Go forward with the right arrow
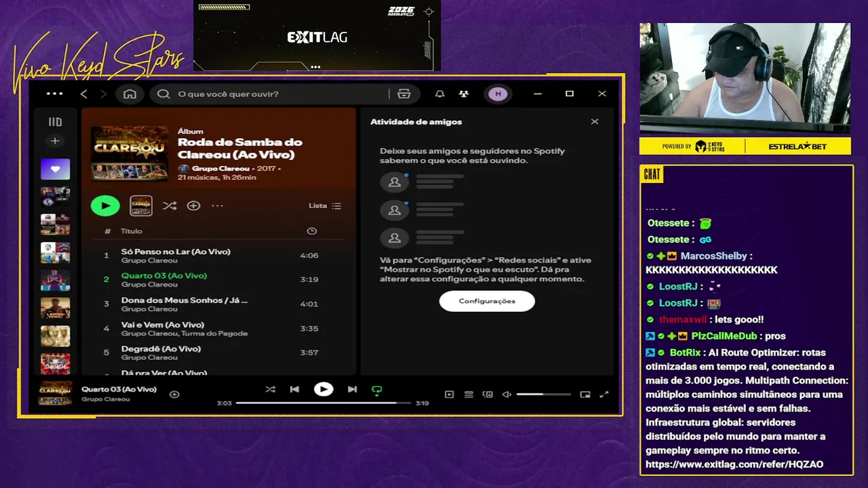 point(103,94)
